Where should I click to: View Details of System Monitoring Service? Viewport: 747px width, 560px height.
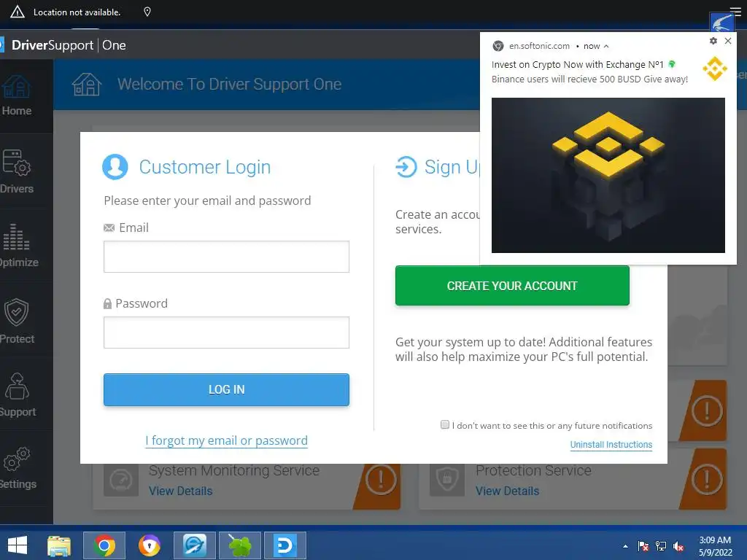coord(181,491)
